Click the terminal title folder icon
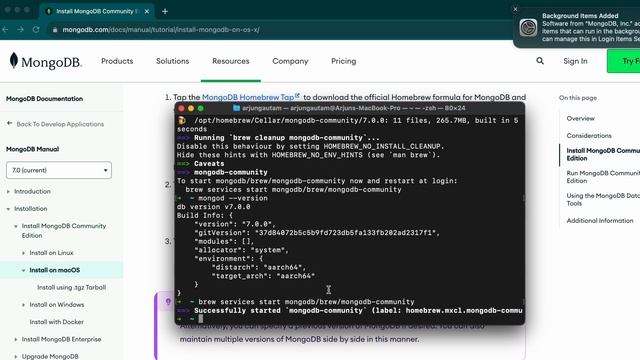 pyautogui.click(x=236, y=108)
